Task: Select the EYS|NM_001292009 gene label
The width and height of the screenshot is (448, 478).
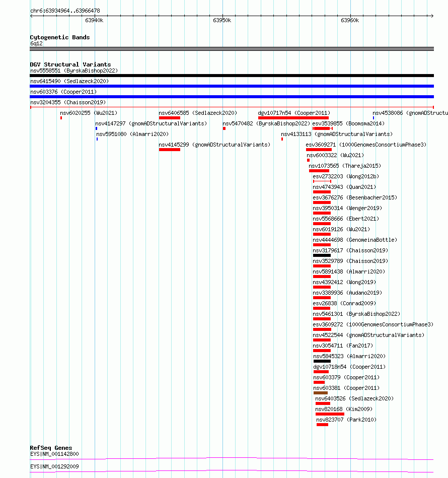Action: [54, 466]
